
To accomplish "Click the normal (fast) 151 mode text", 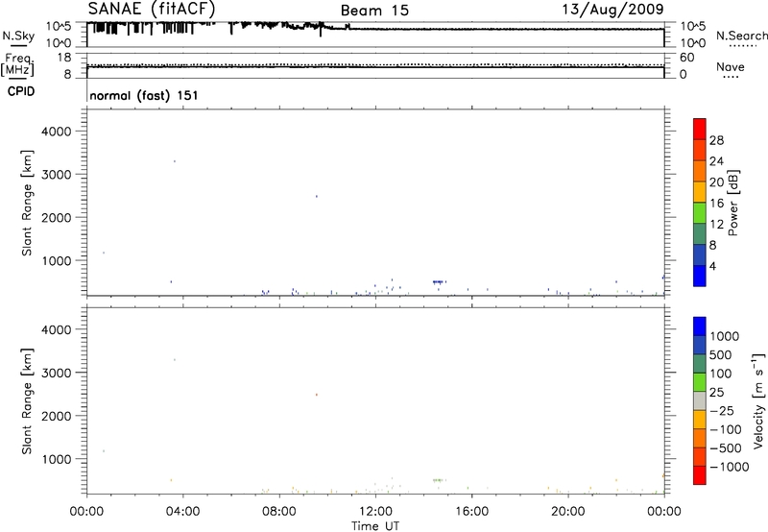I will tap(144, 95).
